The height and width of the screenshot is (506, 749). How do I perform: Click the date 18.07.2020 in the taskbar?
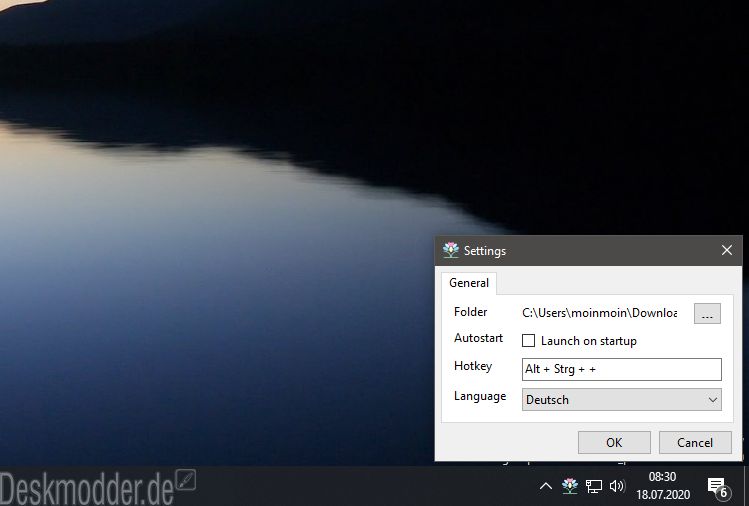(x=663, y=495)
